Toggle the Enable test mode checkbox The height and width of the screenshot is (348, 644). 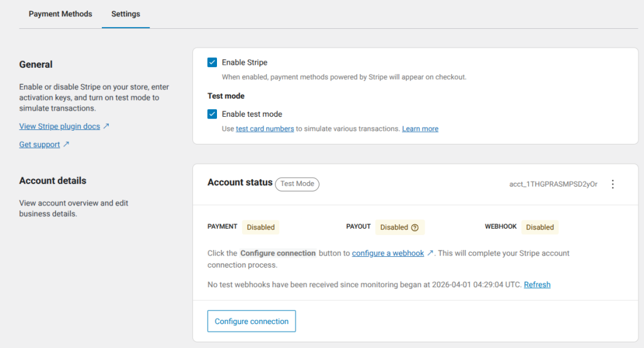[x=212, y=114]
